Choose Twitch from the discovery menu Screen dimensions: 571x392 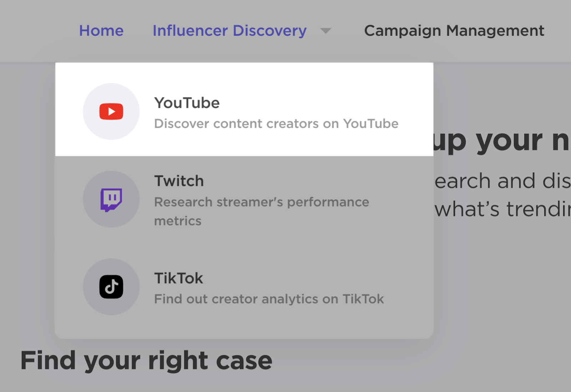244,199
